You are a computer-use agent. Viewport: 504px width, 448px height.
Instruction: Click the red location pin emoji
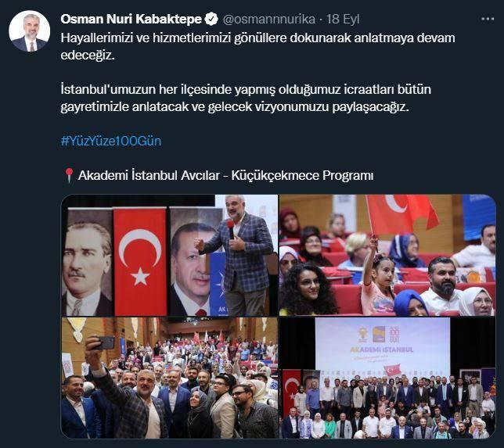tap(69, 176)
